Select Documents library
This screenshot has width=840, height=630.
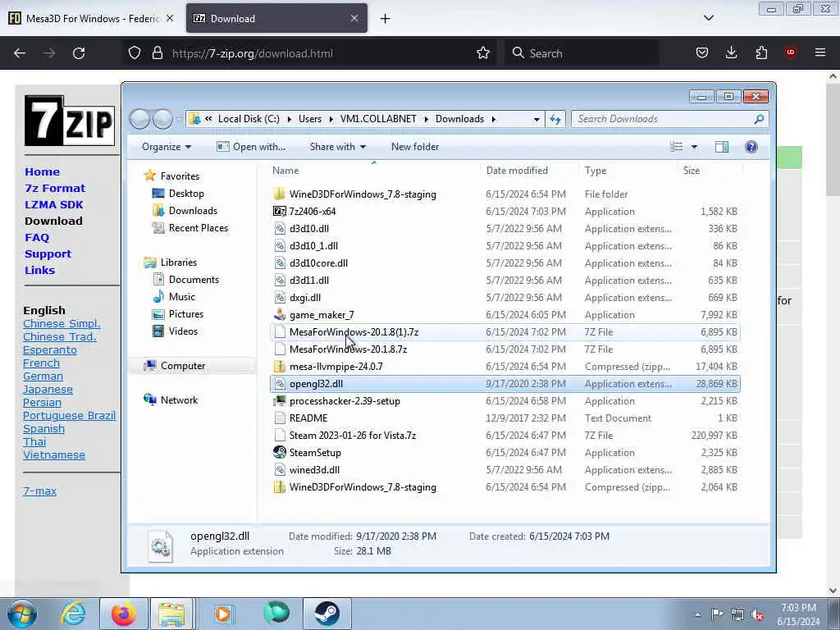(x=194, y=280)
